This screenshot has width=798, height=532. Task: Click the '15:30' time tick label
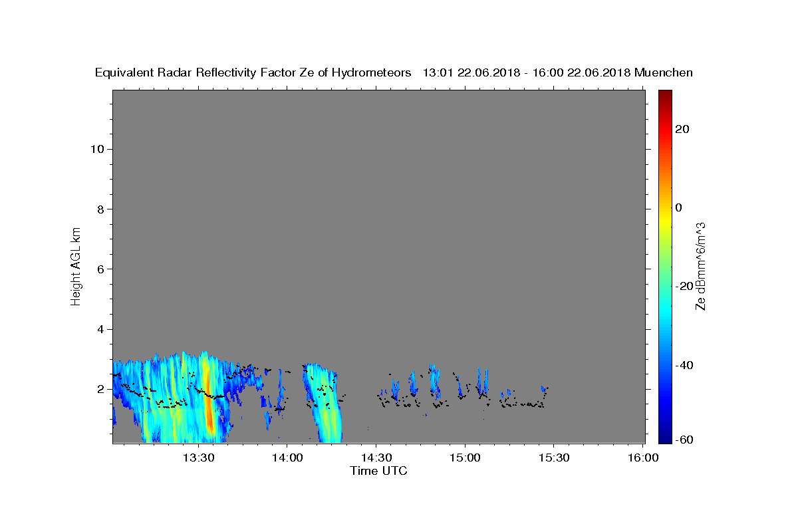click(x=553, y=458)
